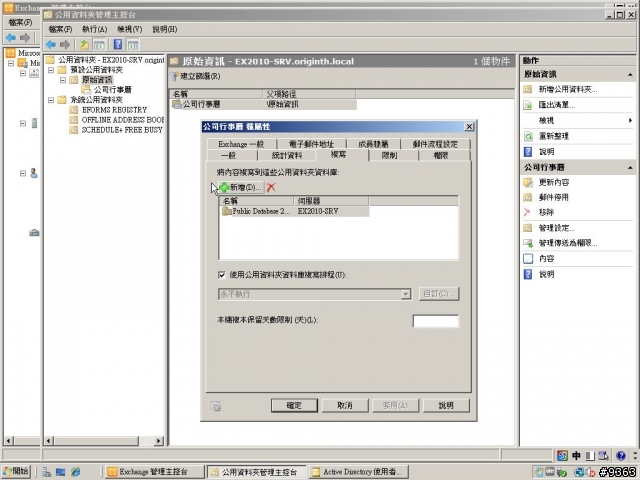Open the 執行(A) menu
640x480 pixels.
pyautogui.click(x=94, y=29)
